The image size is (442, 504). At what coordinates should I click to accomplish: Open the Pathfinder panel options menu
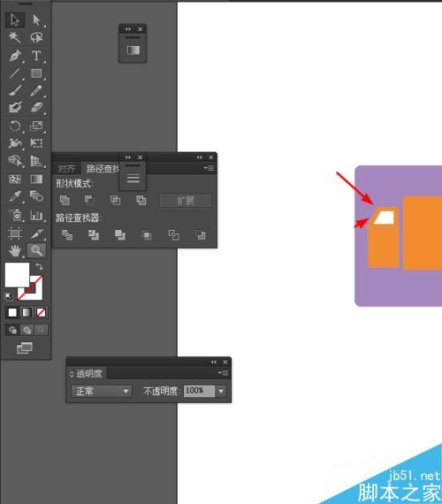click(x=209, y=168)
